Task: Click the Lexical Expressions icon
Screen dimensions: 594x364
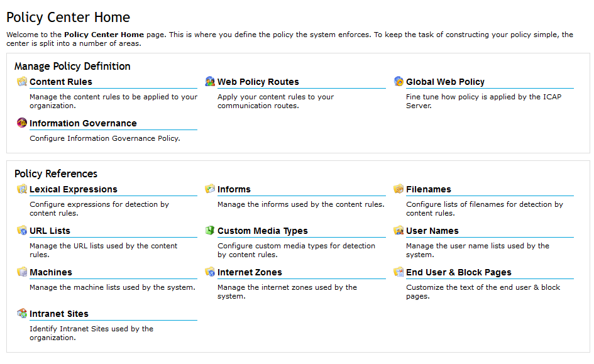Action: pos(22,189)
